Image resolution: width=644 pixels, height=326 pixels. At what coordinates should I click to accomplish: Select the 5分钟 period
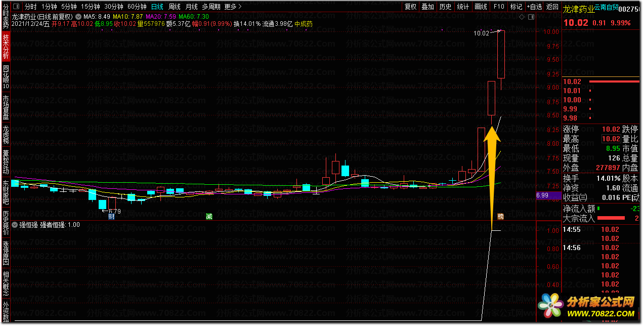(69, 7)
